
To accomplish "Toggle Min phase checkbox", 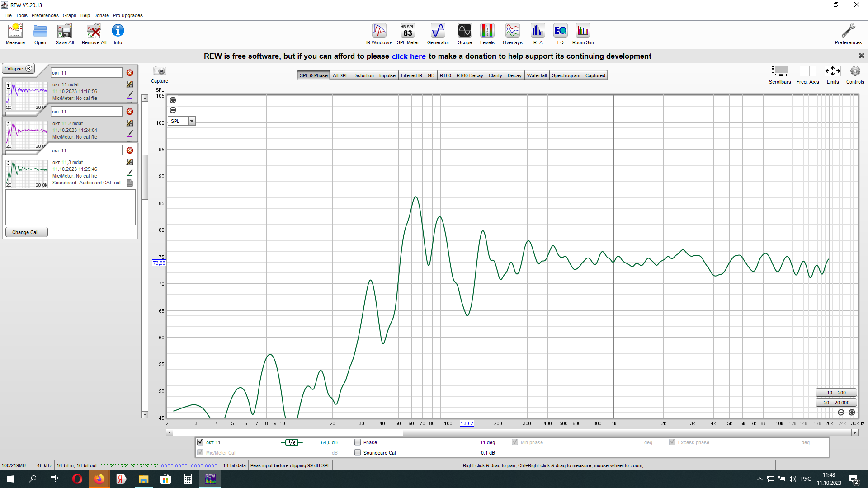I will pos(515,442).
